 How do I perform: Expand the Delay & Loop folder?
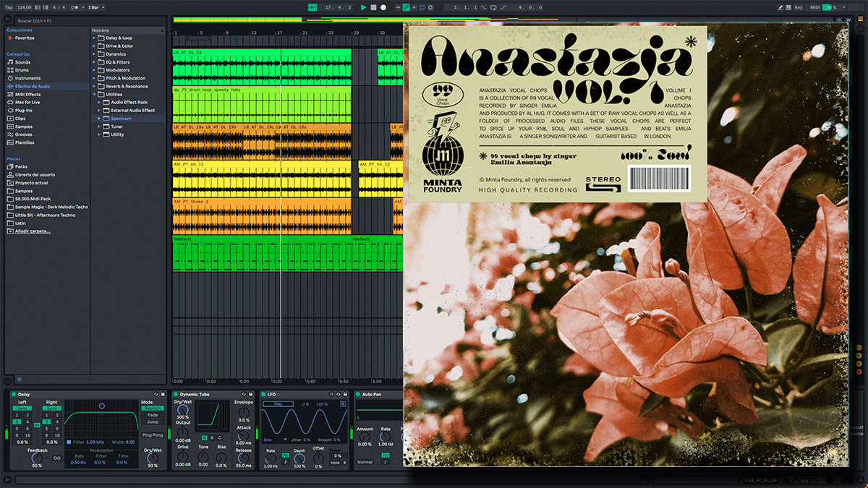94,38
